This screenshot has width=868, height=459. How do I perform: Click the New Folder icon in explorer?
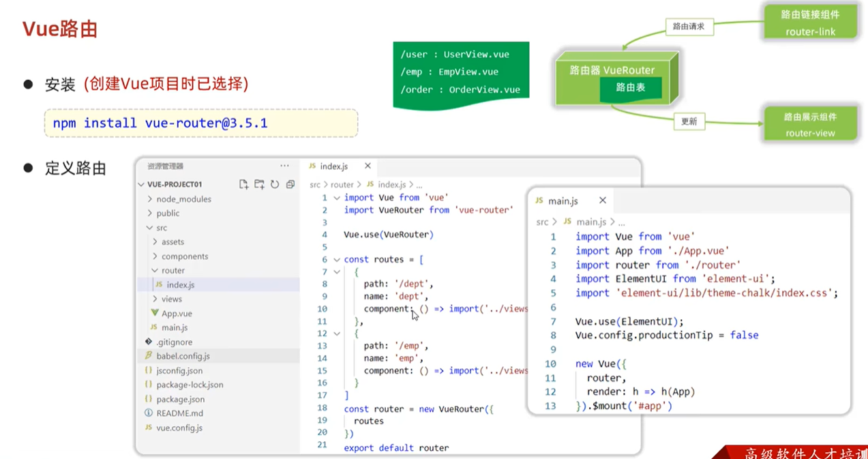(259, 184)
